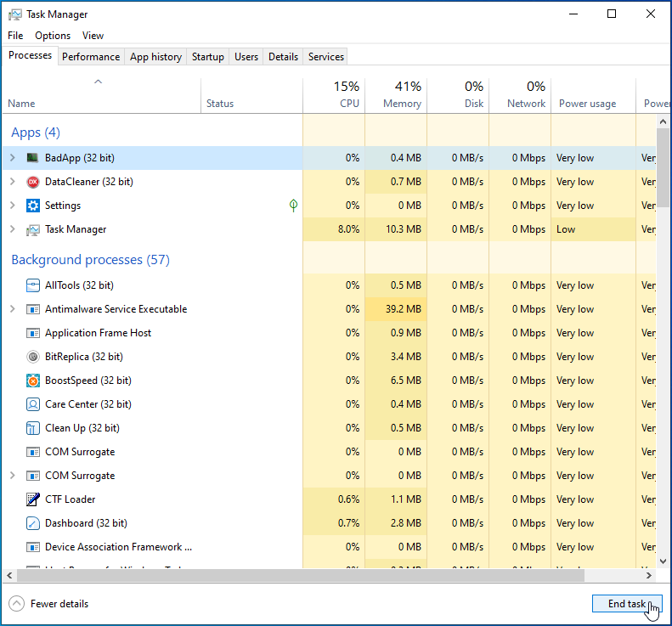Click the BitReplica process icon

point(33,357)
